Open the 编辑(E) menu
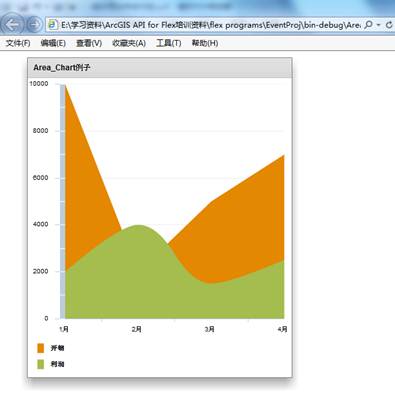 tap(53, 43)
